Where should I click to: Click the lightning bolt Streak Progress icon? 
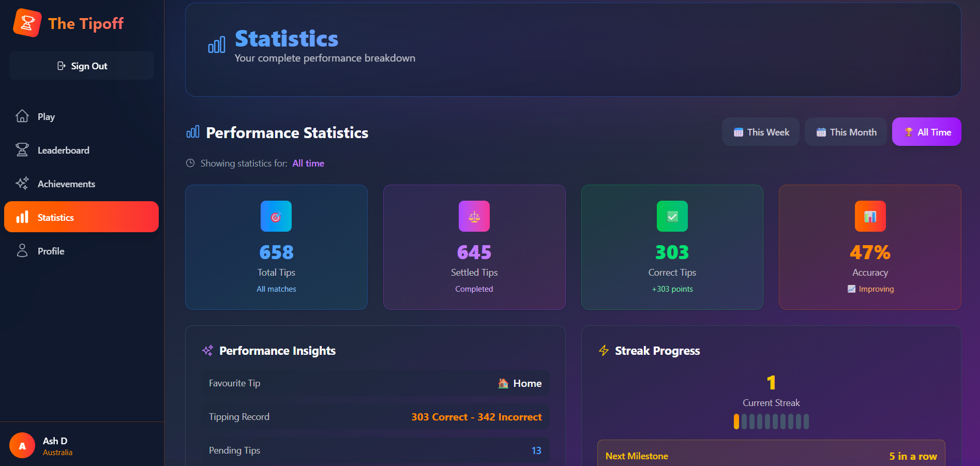(604, 351)
